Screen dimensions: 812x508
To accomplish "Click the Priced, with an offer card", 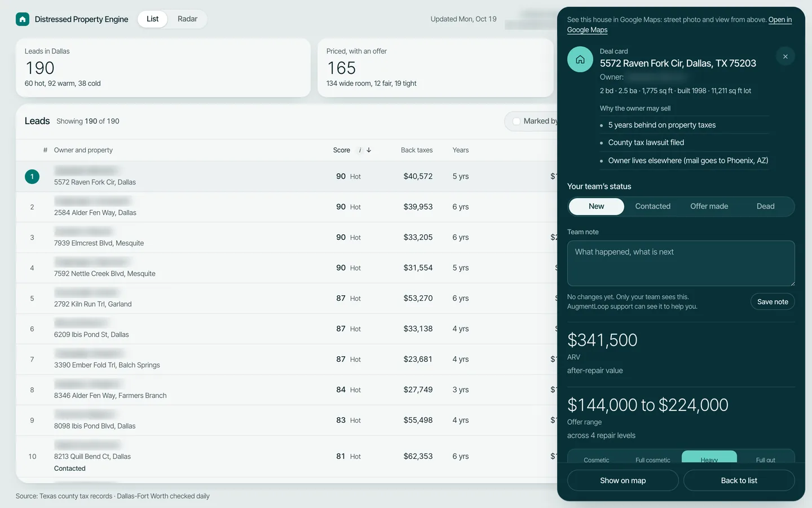I will point(435,68).
